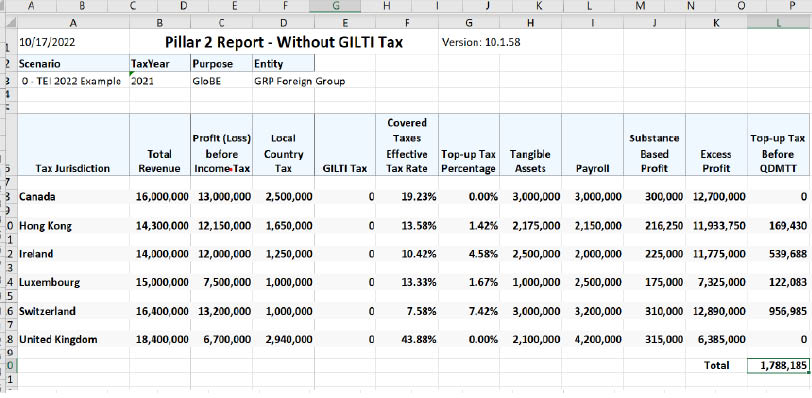Click the Version: 10.1.58 cell
This screenshot has height=398, width=812.
pos(481,42)
